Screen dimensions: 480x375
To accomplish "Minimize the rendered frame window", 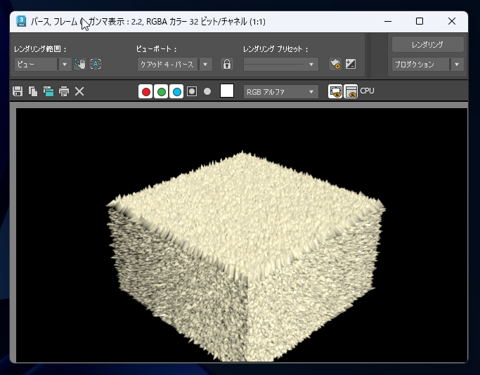I will (x=388, y=21).
